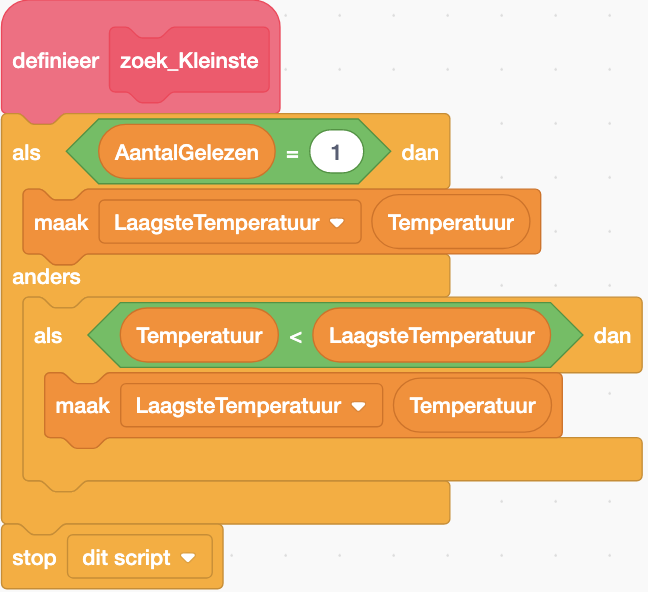The height and width of the screenshot is (592, 648).
Task: Click the equals sign in green operator
Action: click(293, 154)
